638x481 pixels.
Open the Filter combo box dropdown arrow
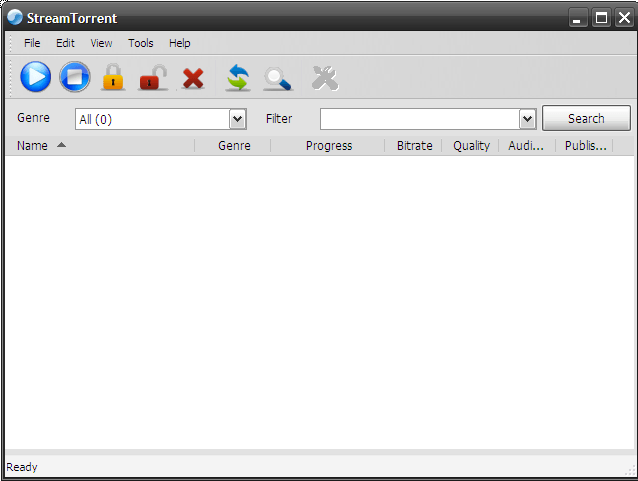click(528, 119)
